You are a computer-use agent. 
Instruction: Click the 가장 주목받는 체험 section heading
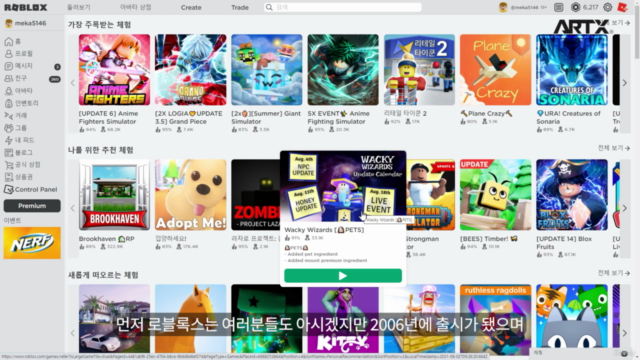(x=99, y=25)
